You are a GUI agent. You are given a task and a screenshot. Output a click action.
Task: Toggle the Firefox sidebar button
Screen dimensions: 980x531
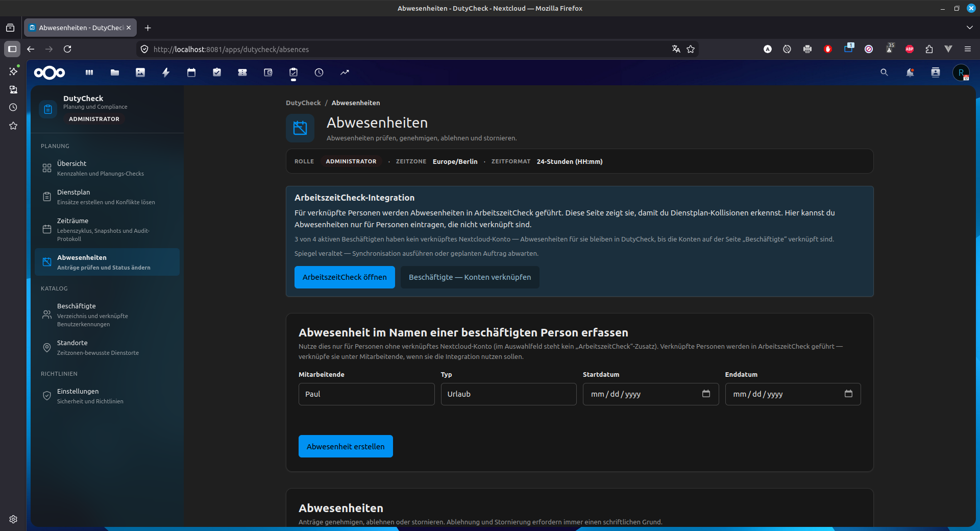coord(12,49)
